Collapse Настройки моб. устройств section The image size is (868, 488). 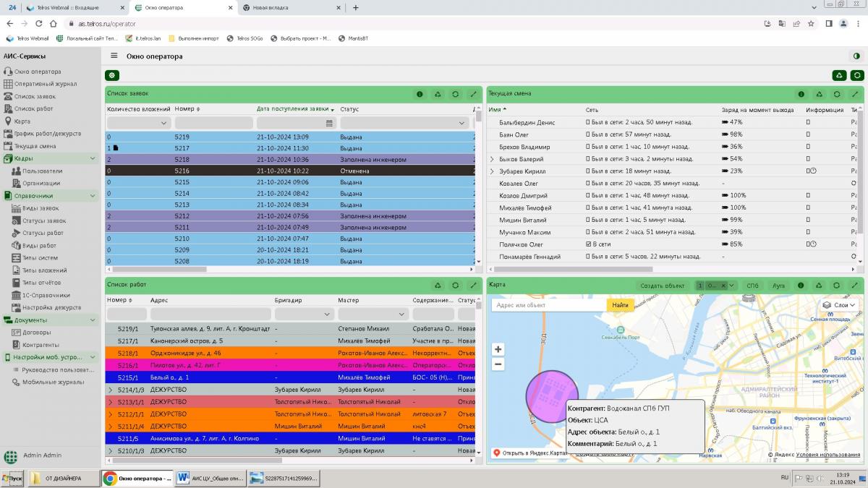pos(93,357)
